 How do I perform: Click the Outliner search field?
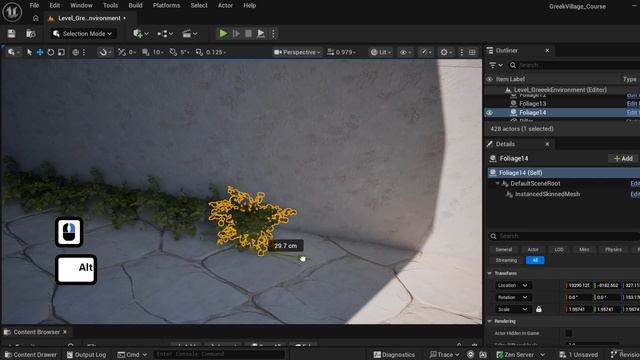573,65
